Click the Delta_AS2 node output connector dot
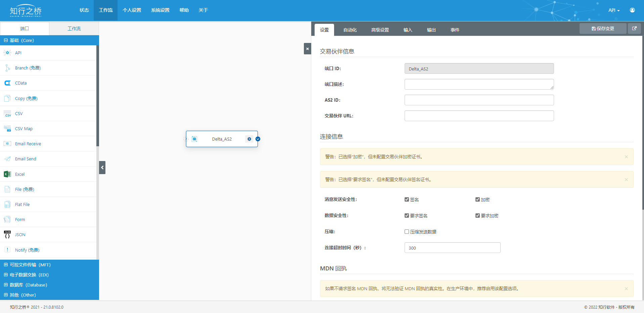This screenshot has height=313, width=644. (x=258, y=139)
